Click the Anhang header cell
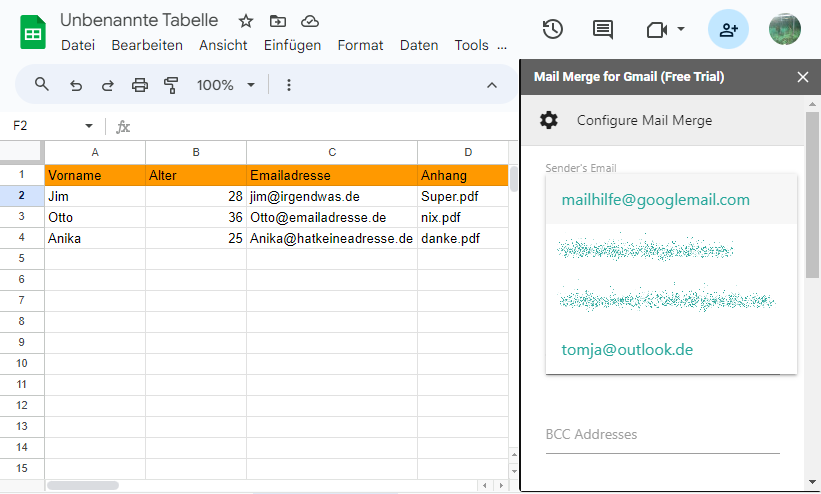This screenshot has height=494, width=821. [463, 175]
